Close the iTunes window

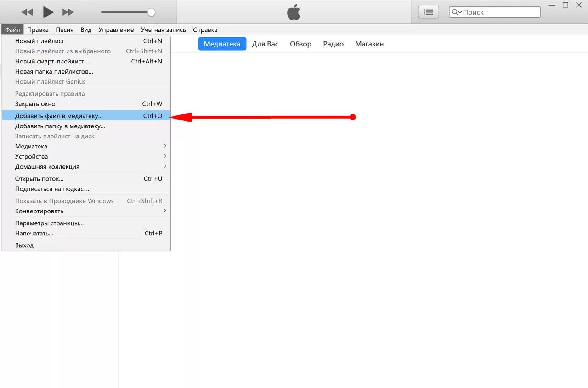[x=579, y=5]
